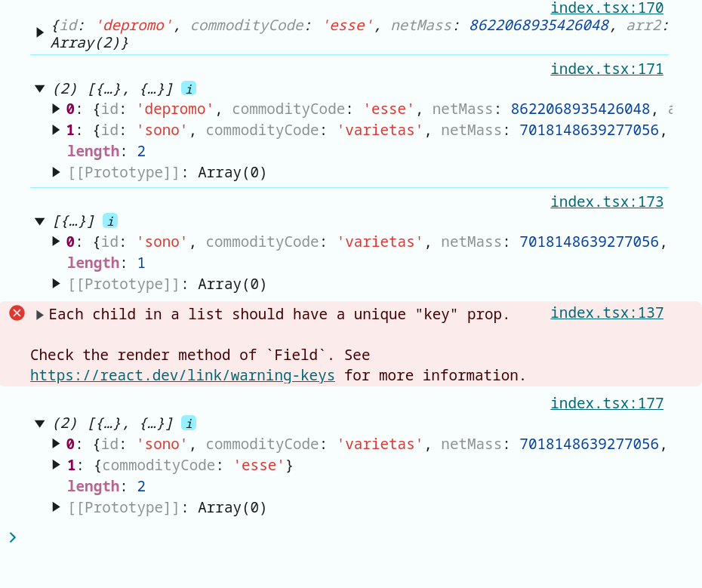
Task: Open the index.tsx:170 source link
Action: click(x=607, y=8)
